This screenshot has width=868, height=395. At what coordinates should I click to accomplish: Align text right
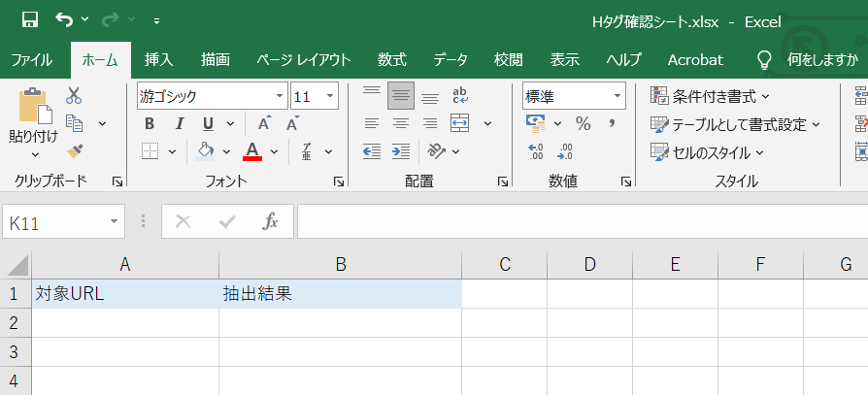tap(430, 123)
